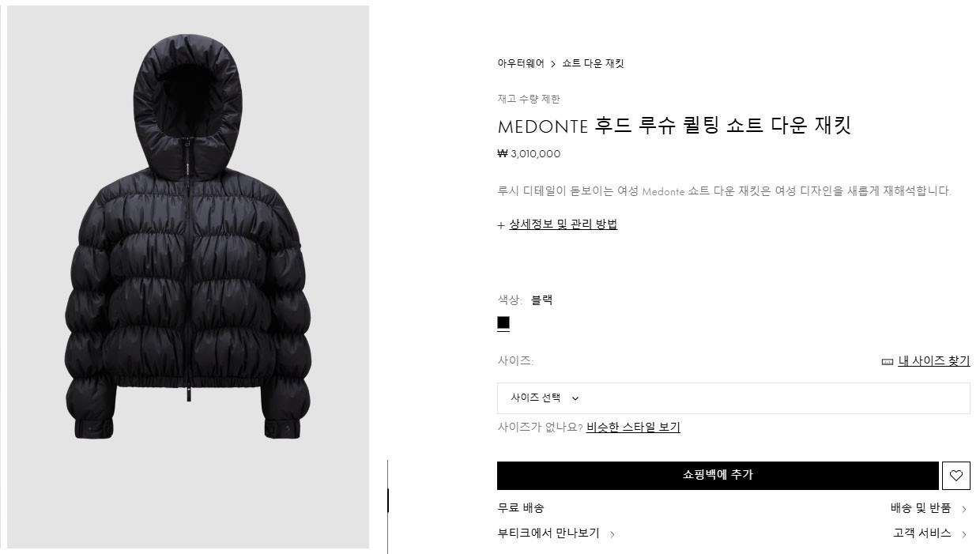The image size is (980, 554).
Task: Click the breadcrumb separator arrow after 아우터웨어
Action: click(553, 64)
